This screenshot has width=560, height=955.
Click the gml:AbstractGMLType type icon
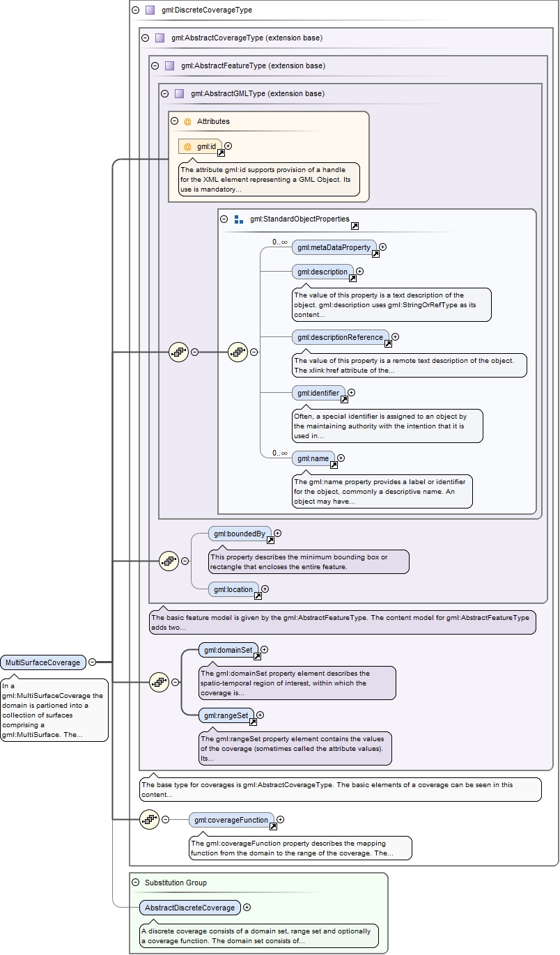pyautogui.click(x=179, y=93)
